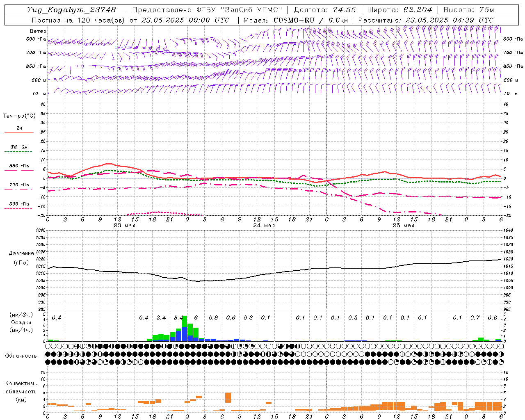The image size is (525, 420).
Task: Click the Рассчитано: 23.05.2025 04:39 UTC text
Action: click(x=426, y=20)
